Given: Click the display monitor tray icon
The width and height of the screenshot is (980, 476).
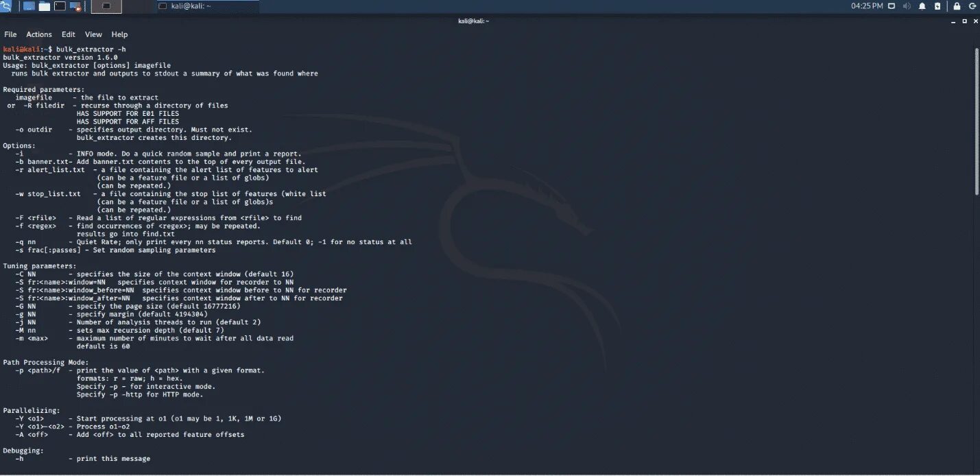Looking at the screenshot, I should (x=892, y=6).
